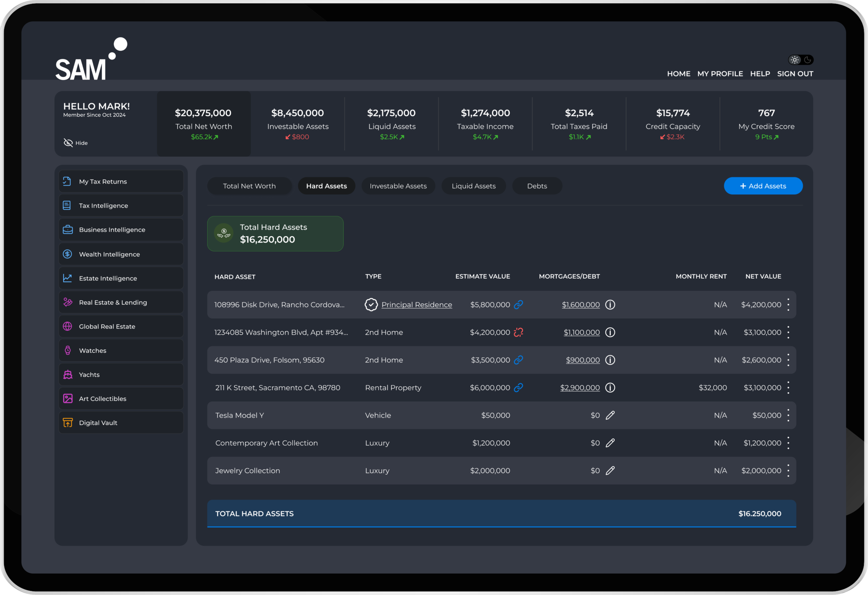Viewport: 868px width, 595px height.
Task: Open row menu for 211 K Street
Action: [x=788, y=387]
